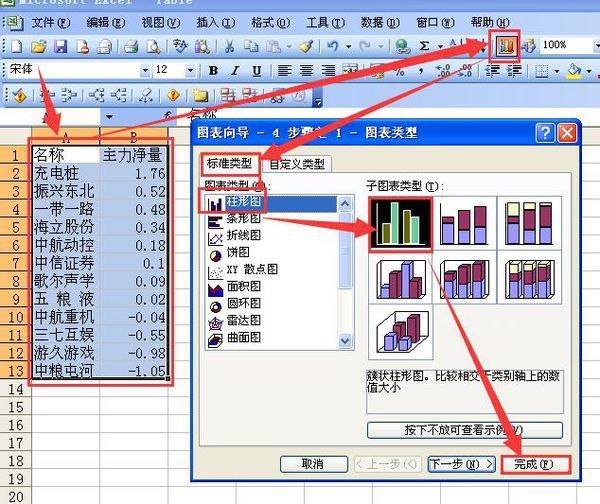The height and width of the screenshot is (504, 600).
Task: Open the 窗口 (Window) menu
Action: [435, 23]
